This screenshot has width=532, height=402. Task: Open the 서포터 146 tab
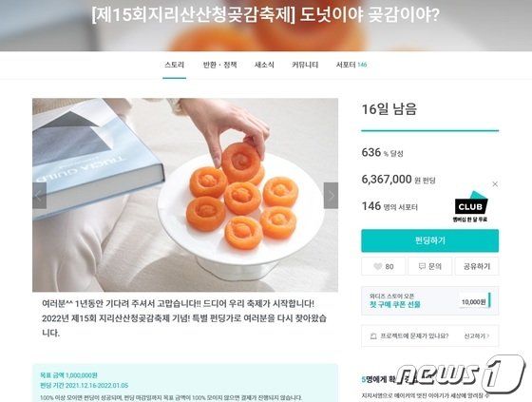[x=351, y=65]
